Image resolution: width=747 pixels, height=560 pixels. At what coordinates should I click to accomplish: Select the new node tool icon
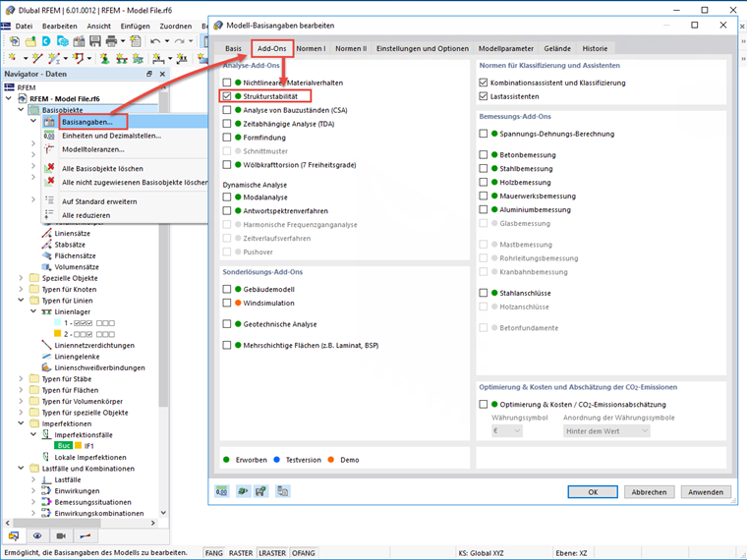pos(13,58)
